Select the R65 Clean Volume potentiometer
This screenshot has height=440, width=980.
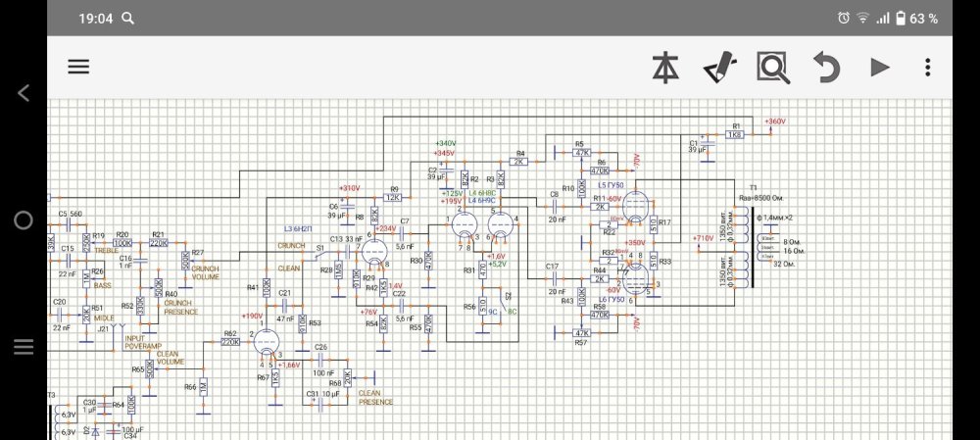click(x=150, y=368)
